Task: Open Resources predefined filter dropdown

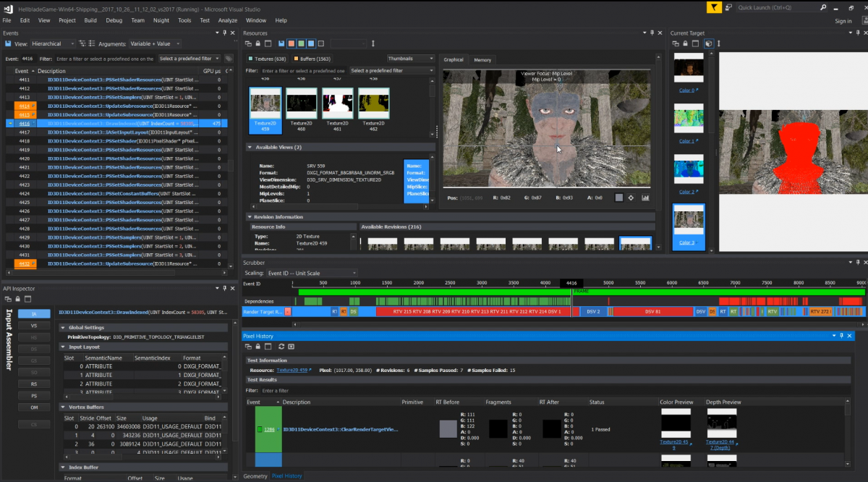Action: pyautogui.click(x=391, y=71)
